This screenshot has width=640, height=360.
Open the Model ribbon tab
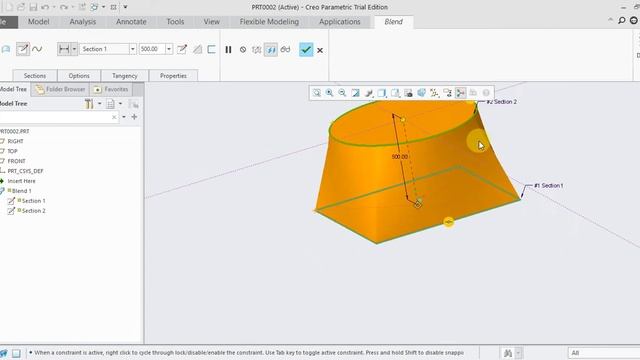[38, 22]
